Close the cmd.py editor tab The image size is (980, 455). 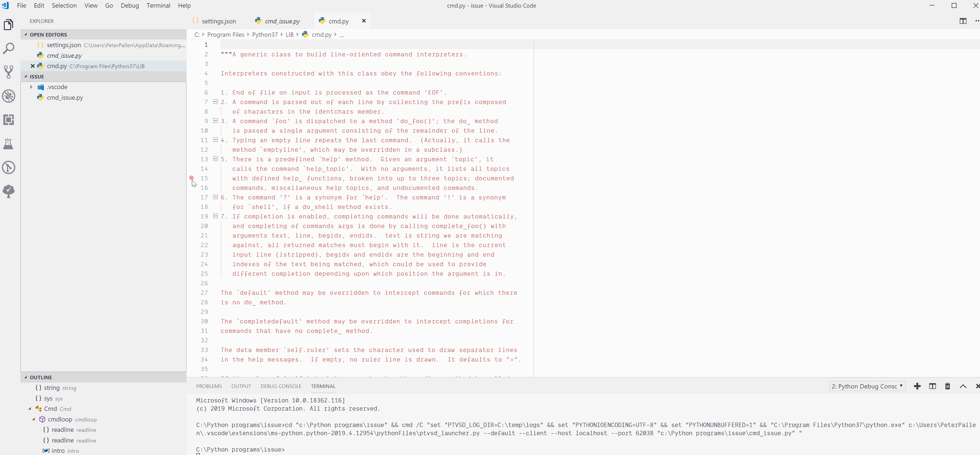click(x=364, y=21)
